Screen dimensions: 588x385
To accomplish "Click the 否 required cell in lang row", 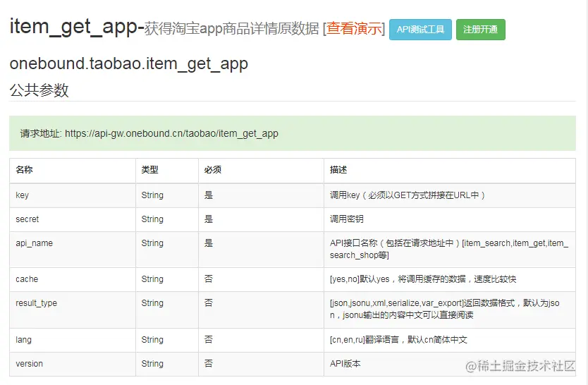I will point(261,340).
